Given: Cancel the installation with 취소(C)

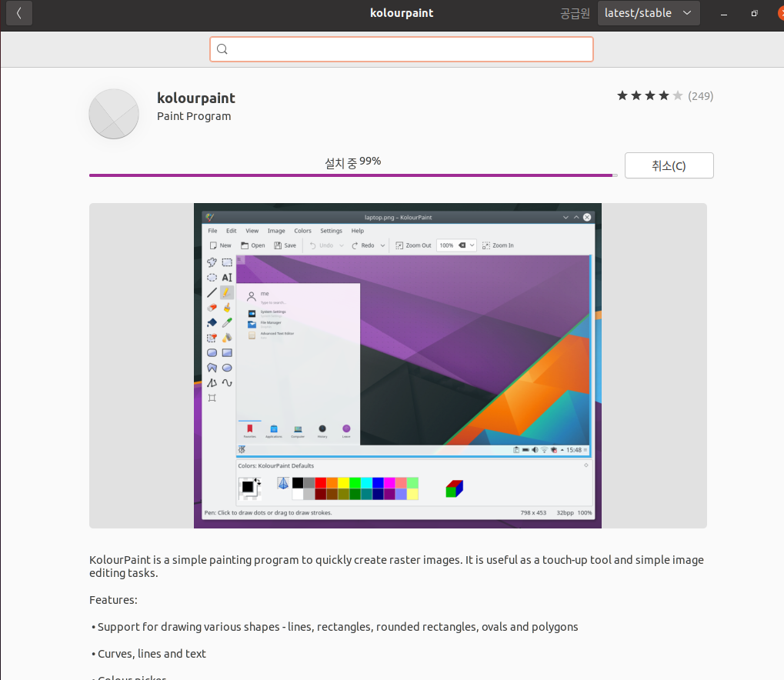Looking at the screenshot, I should (x=669, y=165).
